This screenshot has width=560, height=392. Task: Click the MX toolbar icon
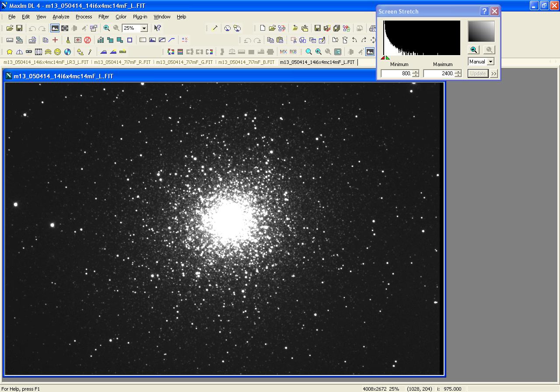tap(283, 52)
